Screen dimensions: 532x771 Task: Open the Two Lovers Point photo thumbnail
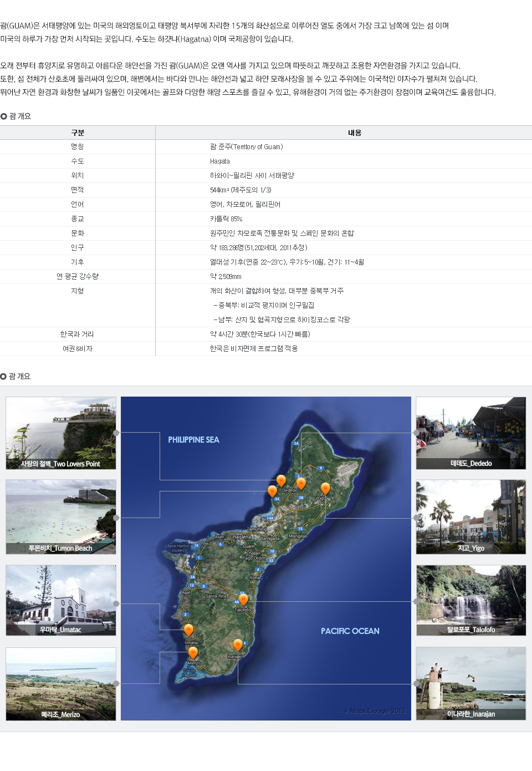click(x=61, y=433)
